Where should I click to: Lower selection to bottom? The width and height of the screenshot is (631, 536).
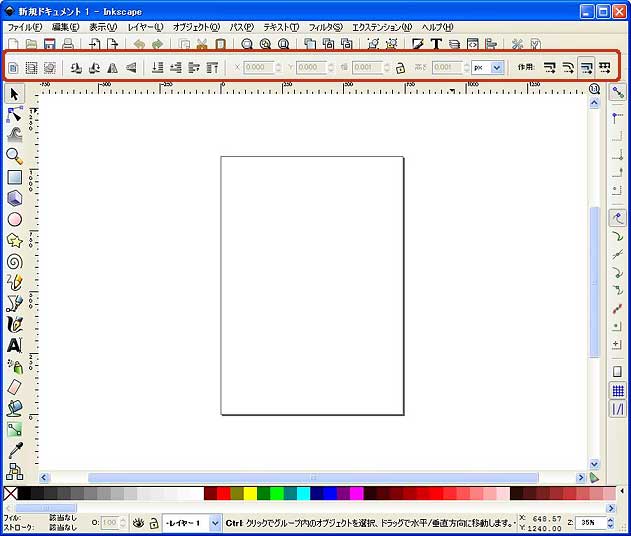pyautogui.click(x=157, y=68)
